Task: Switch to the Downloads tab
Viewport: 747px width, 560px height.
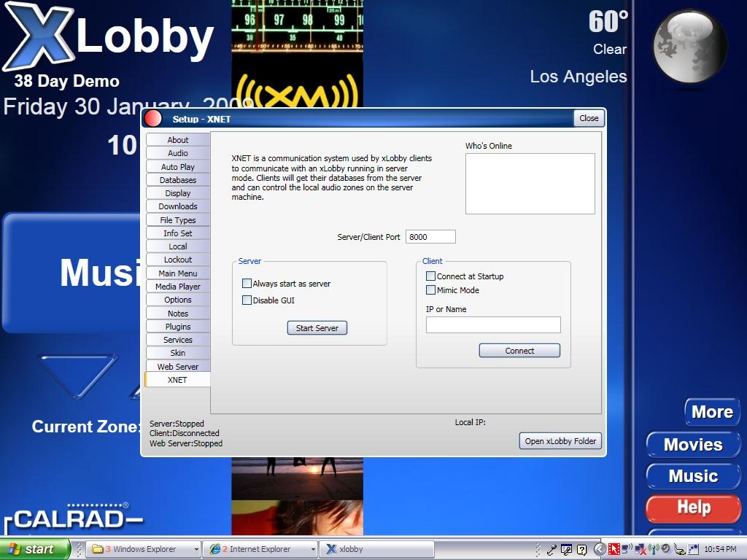Action: coord(178,206)
